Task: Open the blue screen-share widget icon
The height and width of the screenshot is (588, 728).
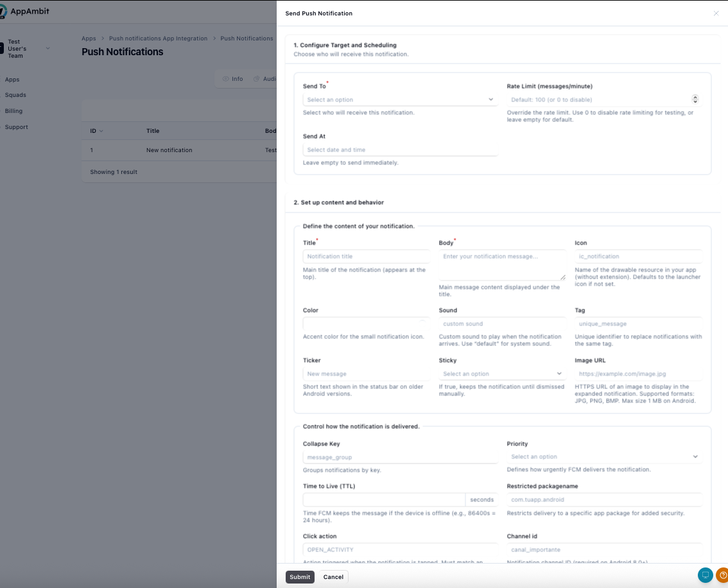Action: point(706,575)
